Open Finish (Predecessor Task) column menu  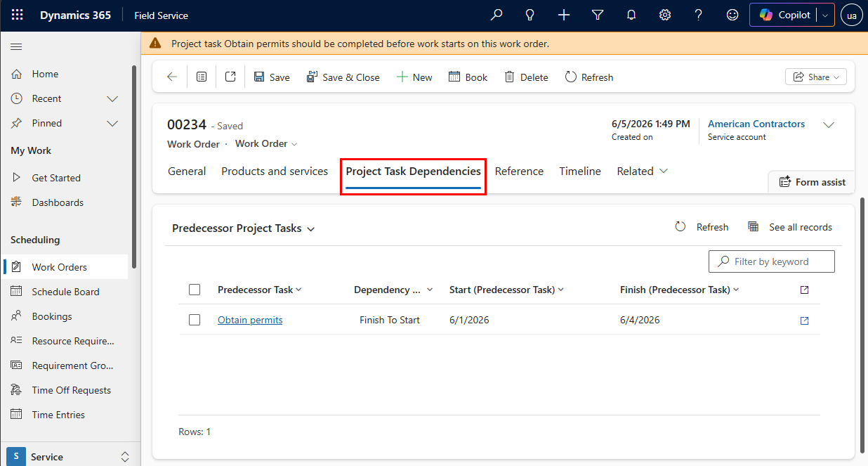[x=680, y=290]
